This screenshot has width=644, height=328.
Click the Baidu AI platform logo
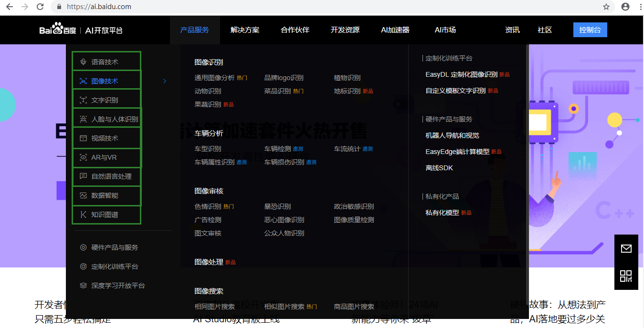point(81,30)
